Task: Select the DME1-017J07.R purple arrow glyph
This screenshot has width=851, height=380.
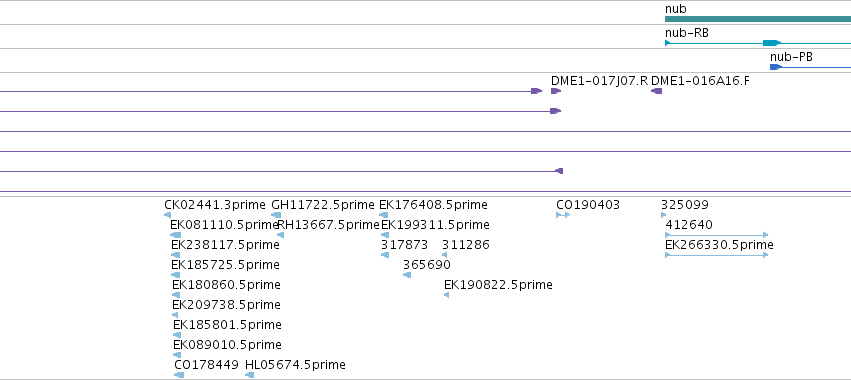Action: [555, 91]
